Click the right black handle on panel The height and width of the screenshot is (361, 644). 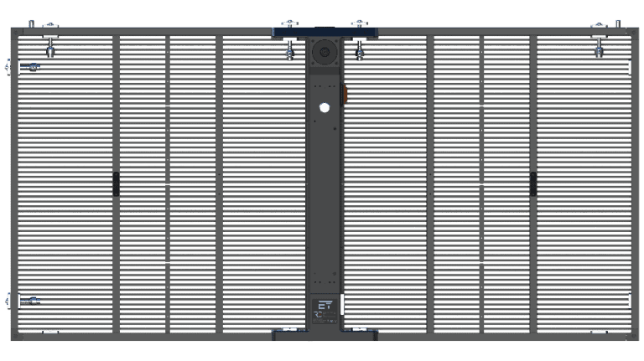pos(532,183)
